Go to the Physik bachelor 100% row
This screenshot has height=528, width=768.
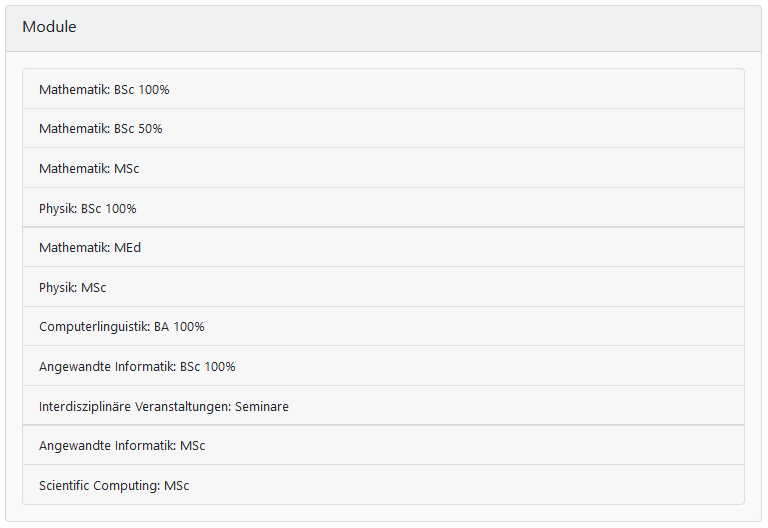pyautogui.click(x=88, y=209)
